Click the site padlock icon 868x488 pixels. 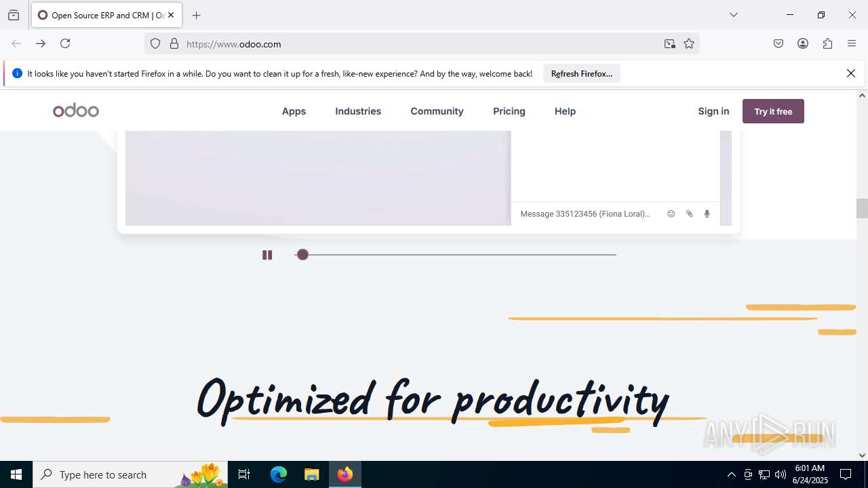(174, 44)
